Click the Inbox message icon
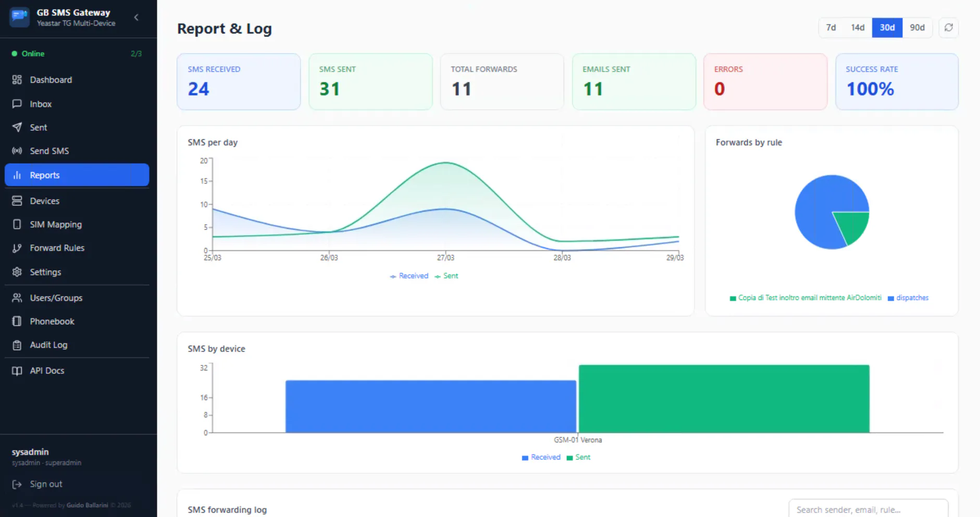980x517 pixels. 17,104
